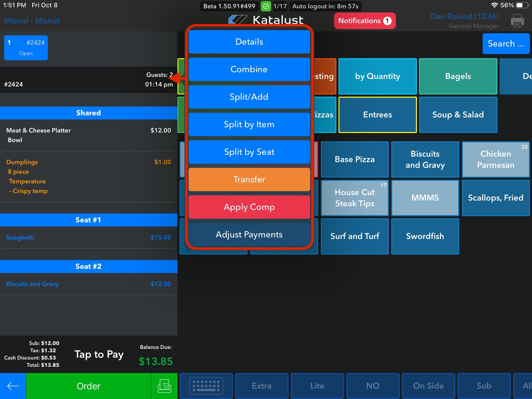Screen dimensions: 532x399
Task: Click the green sync status checkmark icon
Action: [x=266, y=6]
